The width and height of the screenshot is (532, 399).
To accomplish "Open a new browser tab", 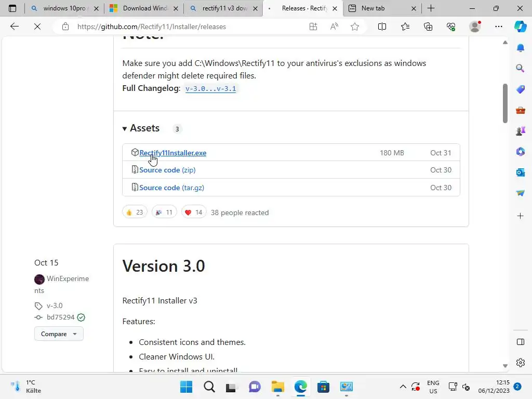I will (x=431, y=8).
